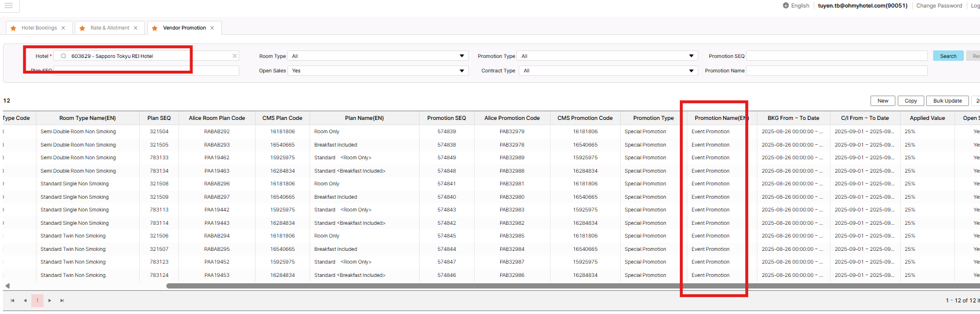This screenshot has width=980, height=314.
Task: Clear the Hotel search field value
Action: pos(235,56)
